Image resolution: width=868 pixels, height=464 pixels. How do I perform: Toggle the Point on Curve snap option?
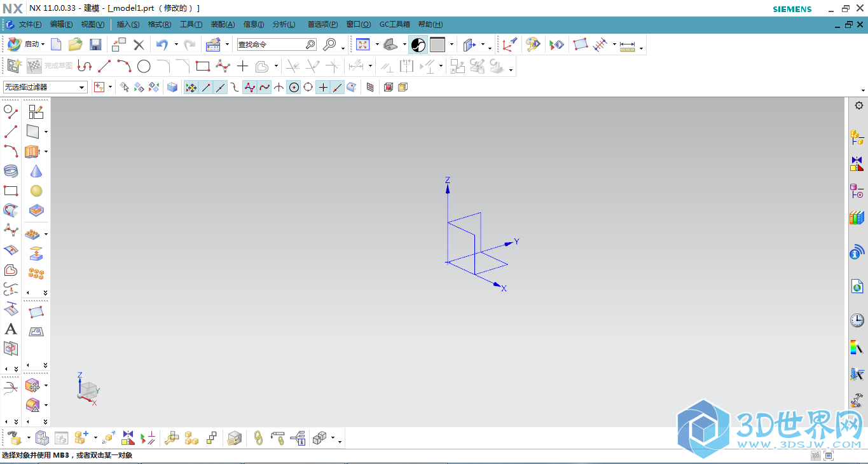click(338, 87)
